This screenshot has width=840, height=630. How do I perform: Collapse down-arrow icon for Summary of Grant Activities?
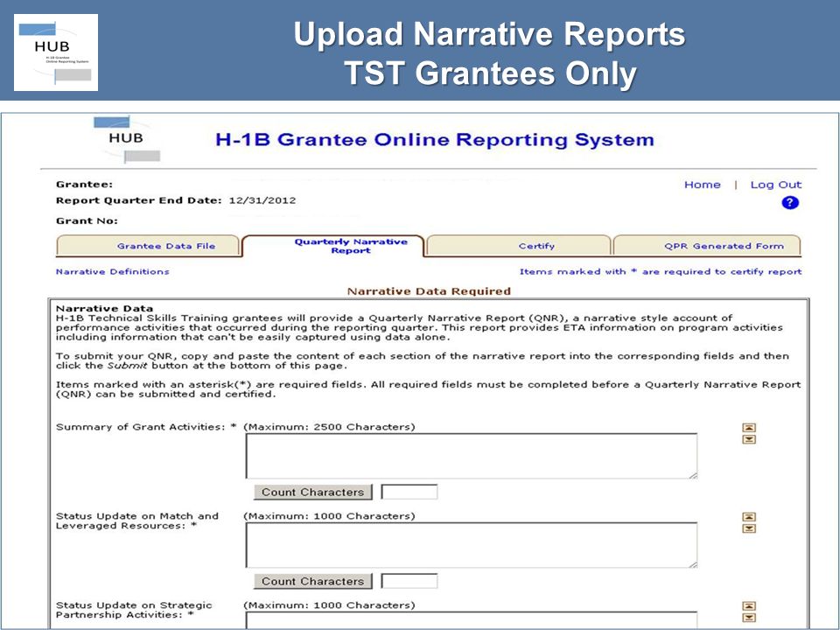749,439
